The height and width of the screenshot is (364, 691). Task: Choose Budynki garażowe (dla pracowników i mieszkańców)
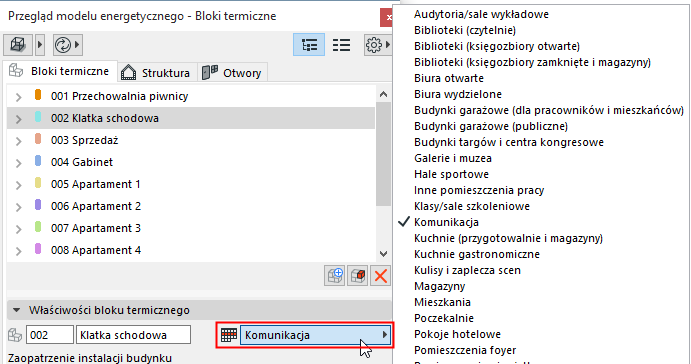tap(549, 110)
